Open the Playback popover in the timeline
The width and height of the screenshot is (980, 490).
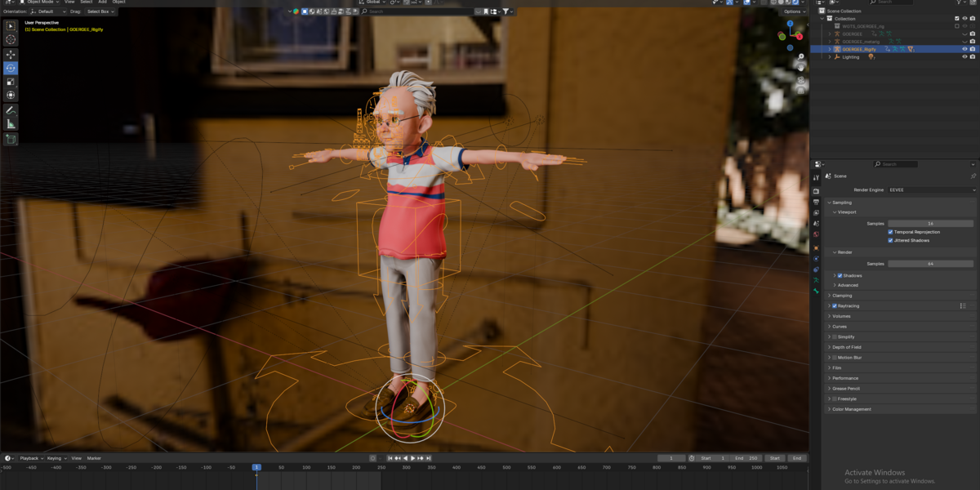tap(30, 458)
